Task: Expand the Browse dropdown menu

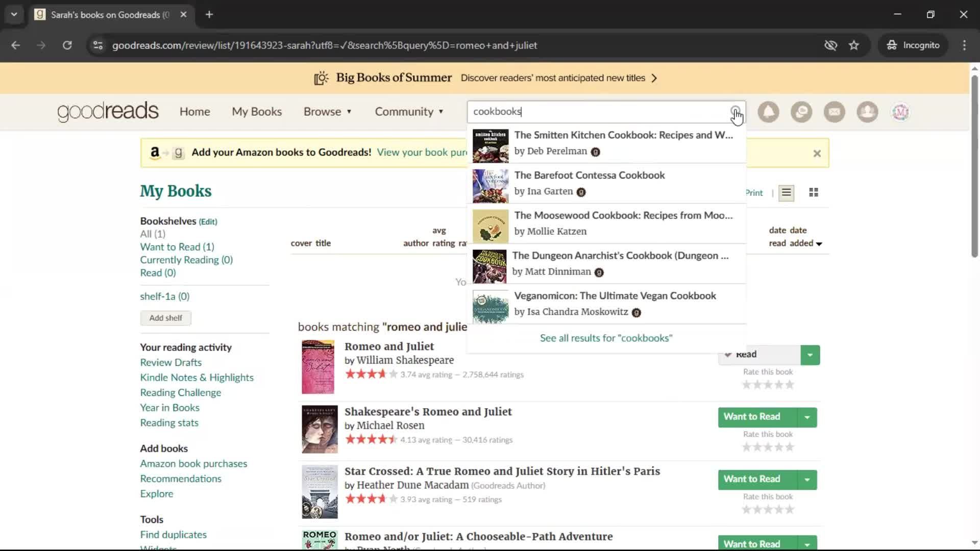Action: tap(328, 112)
